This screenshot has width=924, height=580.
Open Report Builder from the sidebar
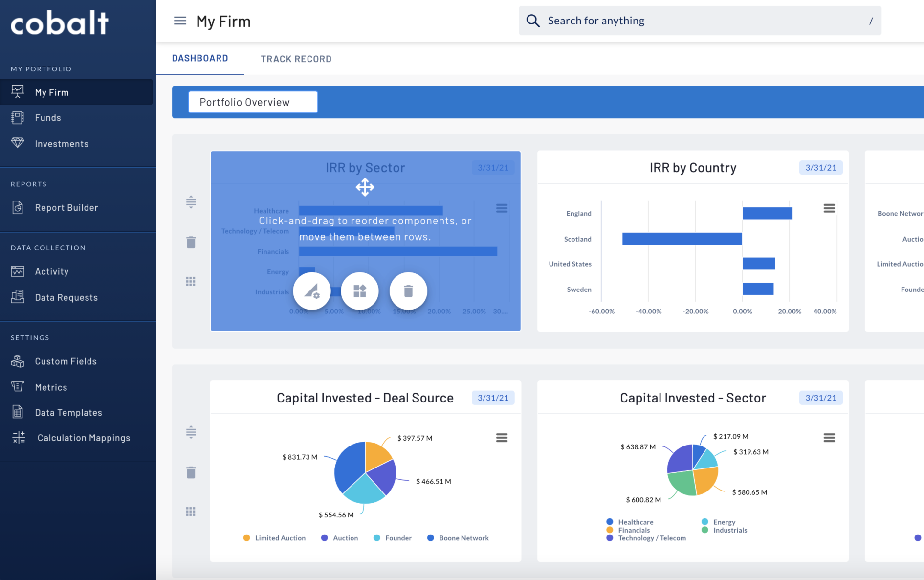66,207
